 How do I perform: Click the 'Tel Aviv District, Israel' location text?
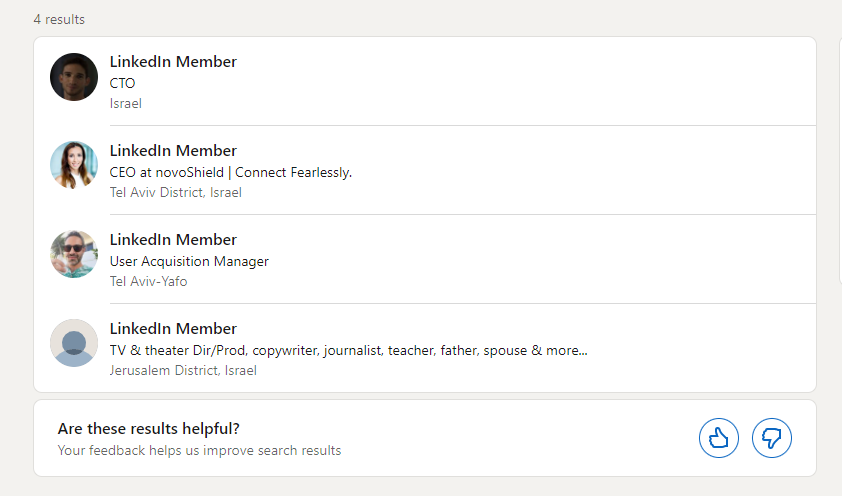[175, 192]
